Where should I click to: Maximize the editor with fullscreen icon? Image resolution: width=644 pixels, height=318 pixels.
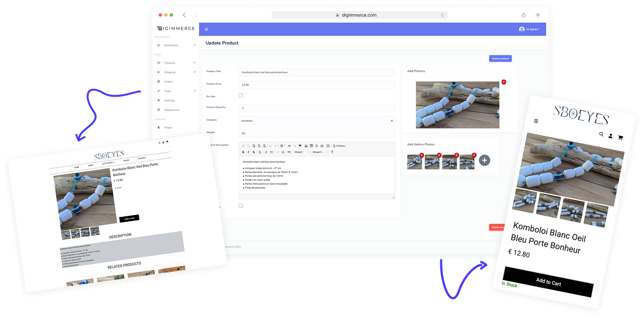click(328, 146)
